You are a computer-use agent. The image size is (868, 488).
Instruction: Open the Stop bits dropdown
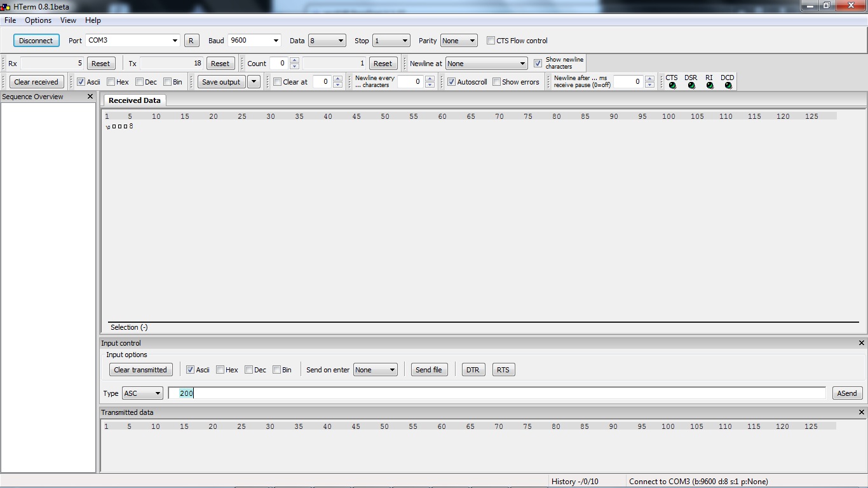pyautogui.click(x=391, y=41)
